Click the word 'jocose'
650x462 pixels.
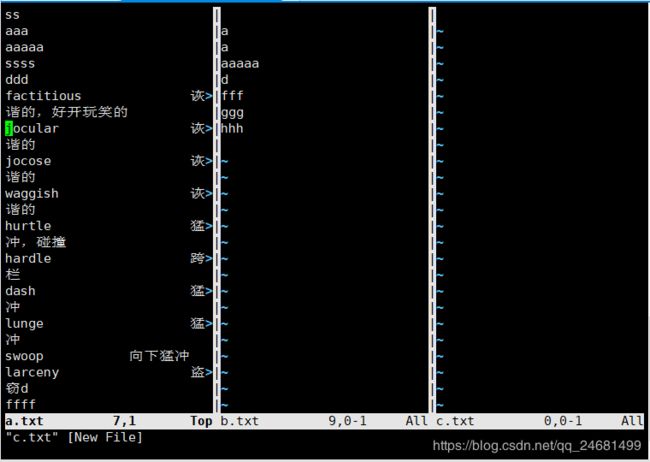[28, 161]
